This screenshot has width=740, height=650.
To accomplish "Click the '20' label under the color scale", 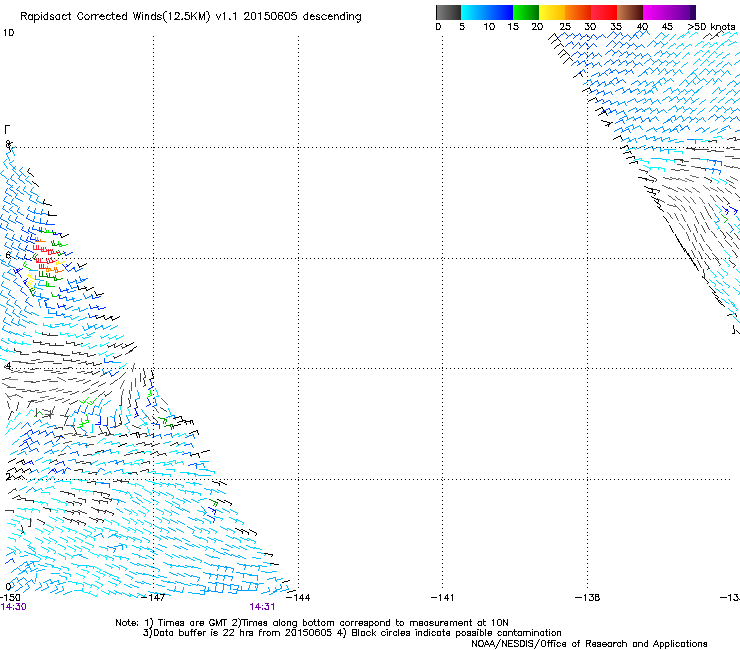I will click(537, 27).
